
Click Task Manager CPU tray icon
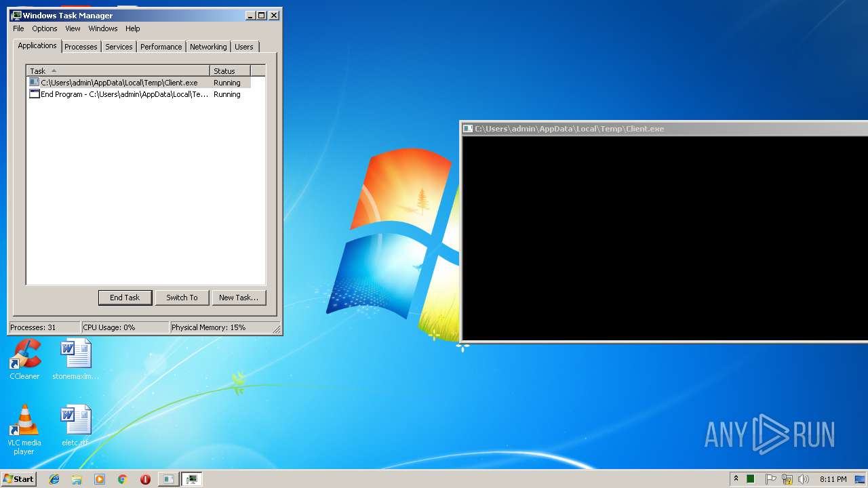[x=751, y=479]
